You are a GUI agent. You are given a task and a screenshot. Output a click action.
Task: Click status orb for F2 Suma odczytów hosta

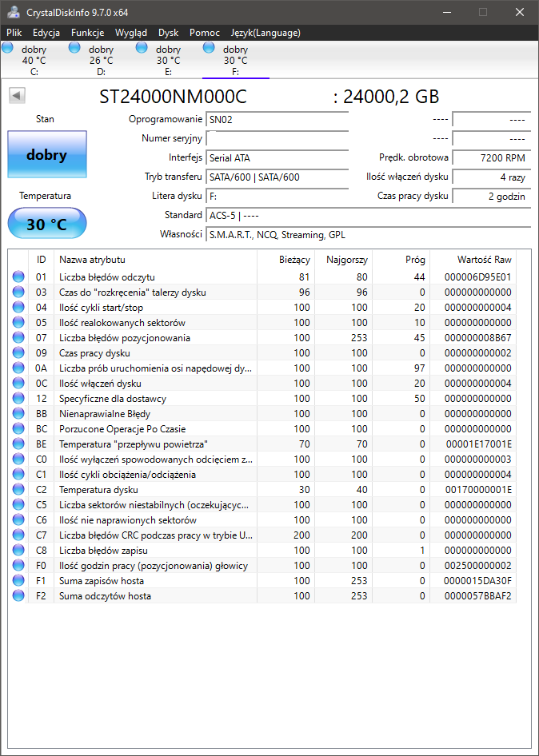point(18,596)
